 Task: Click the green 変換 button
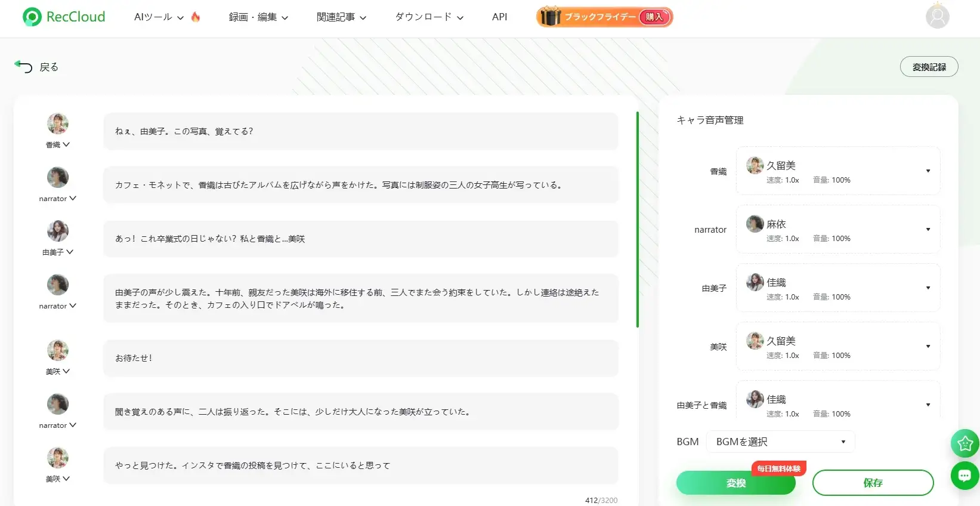[735, 483]
